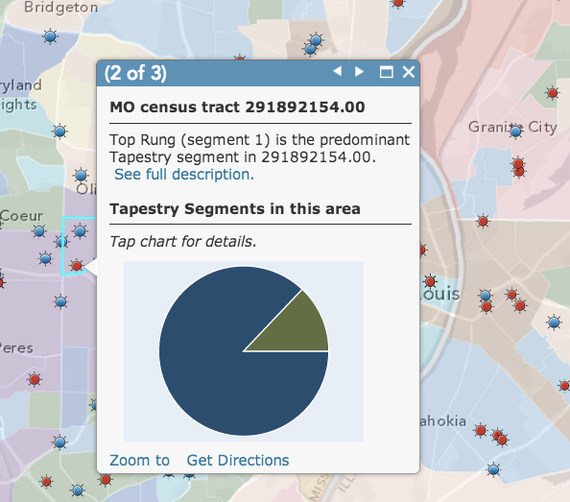Click the Tapestry Segments in this area heading

click(x=235, y=209)
